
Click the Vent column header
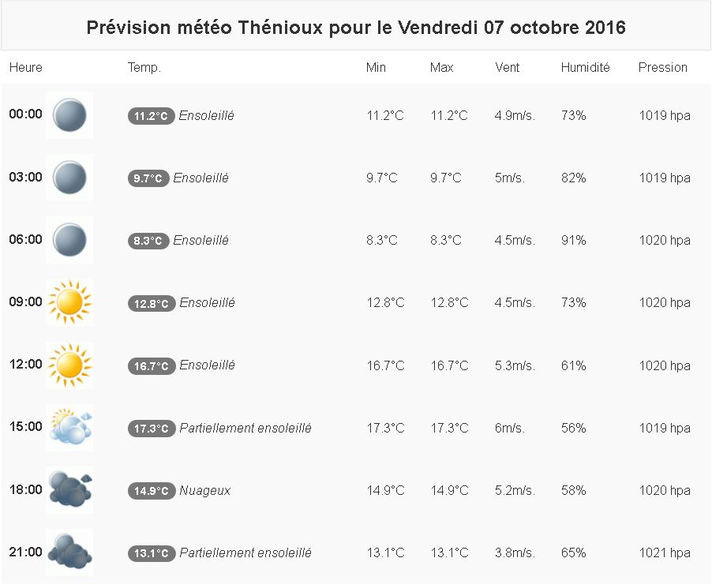pos(508,68)
